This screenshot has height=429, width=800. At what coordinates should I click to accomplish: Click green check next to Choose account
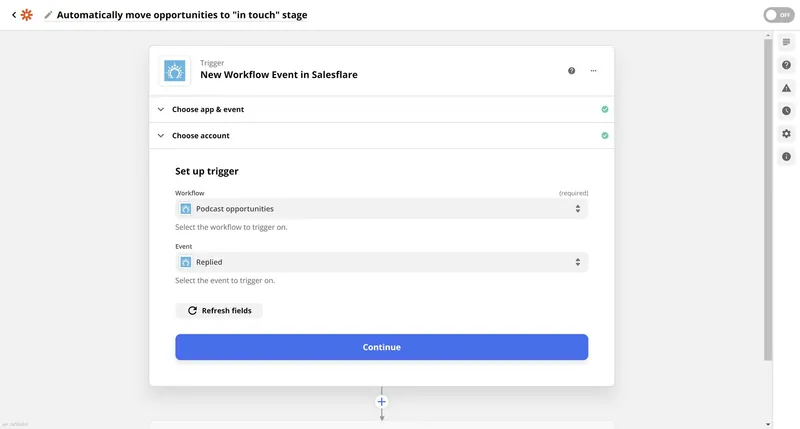(605, 136)
